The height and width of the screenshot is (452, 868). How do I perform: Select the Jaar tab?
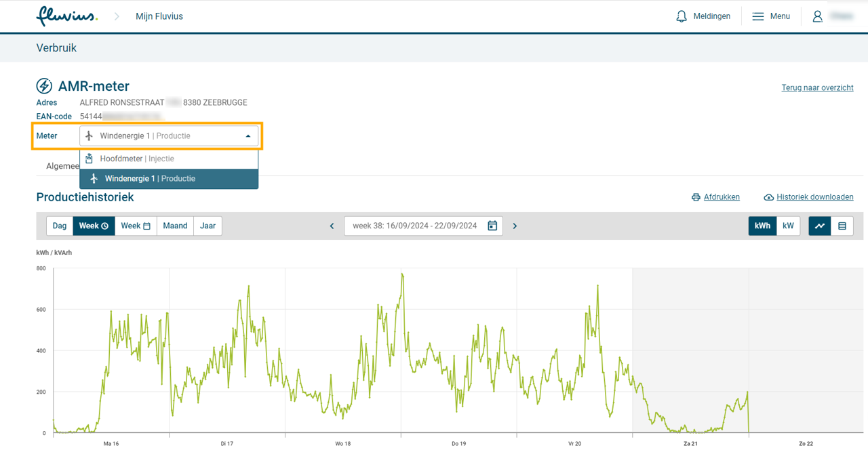tap(208, 226)
